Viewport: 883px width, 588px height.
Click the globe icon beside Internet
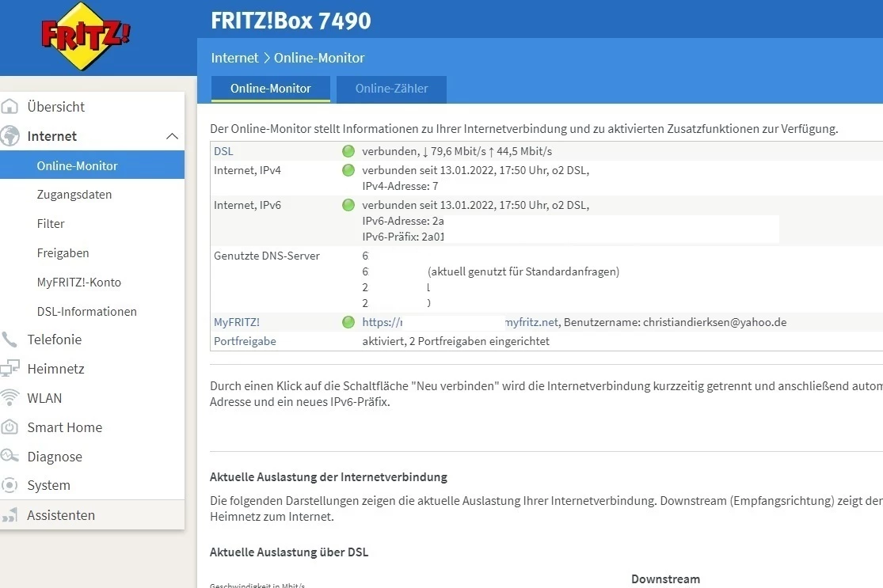pos(10,136)
